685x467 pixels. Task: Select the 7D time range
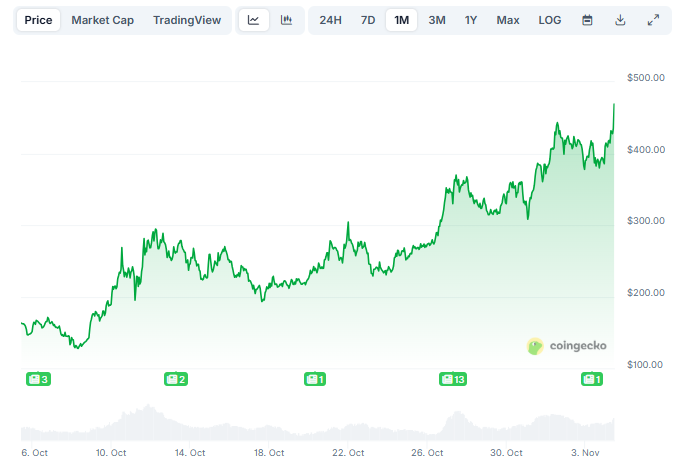point(368,20)
